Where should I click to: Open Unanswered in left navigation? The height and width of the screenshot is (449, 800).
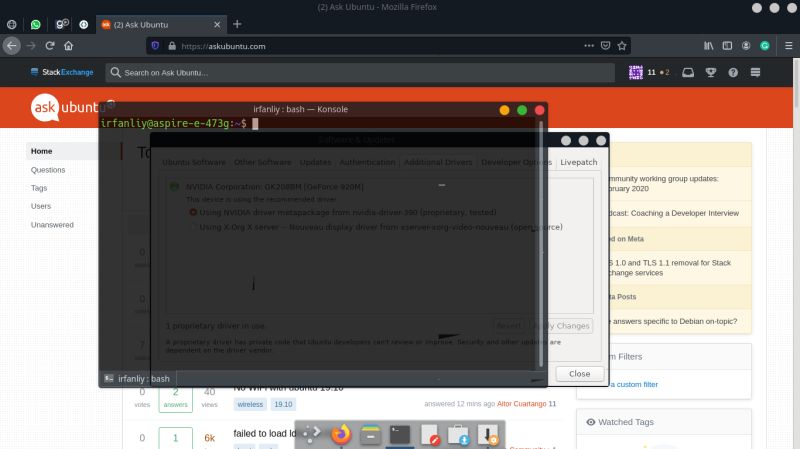tap(52, 224)
